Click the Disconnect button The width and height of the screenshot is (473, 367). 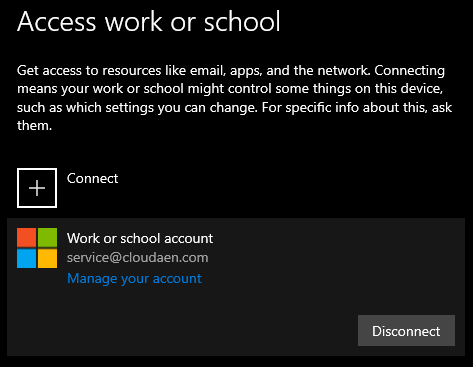[x=406, y=331]
